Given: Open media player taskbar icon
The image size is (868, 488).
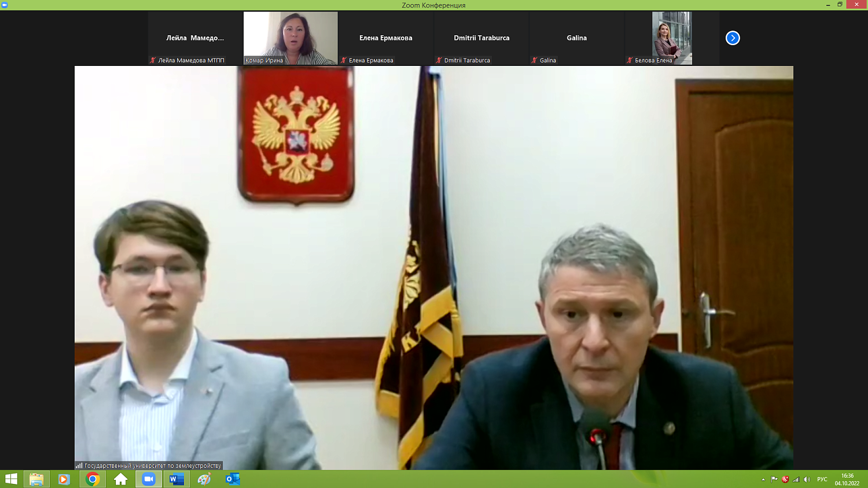Looking at the screenshot, I should (64, 479).
